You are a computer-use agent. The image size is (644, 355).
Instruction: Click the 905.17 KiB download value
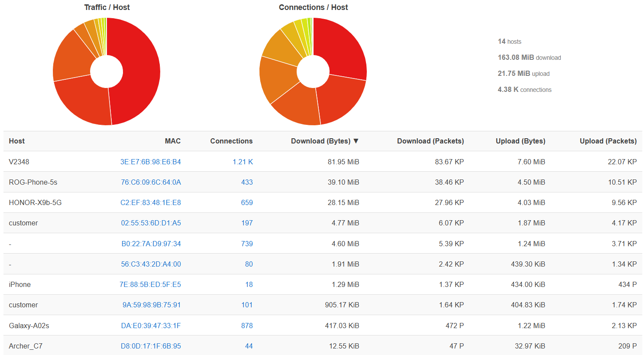coord(342,305)
